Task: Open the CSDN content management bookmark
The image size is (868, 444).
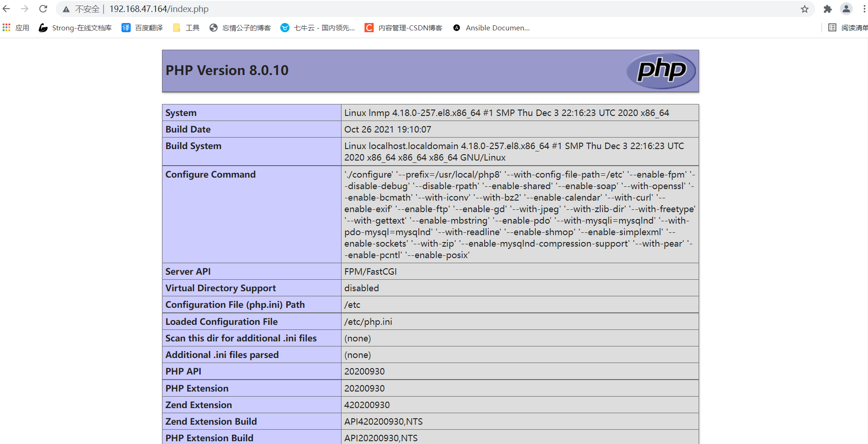Action: tap(404, 28)
